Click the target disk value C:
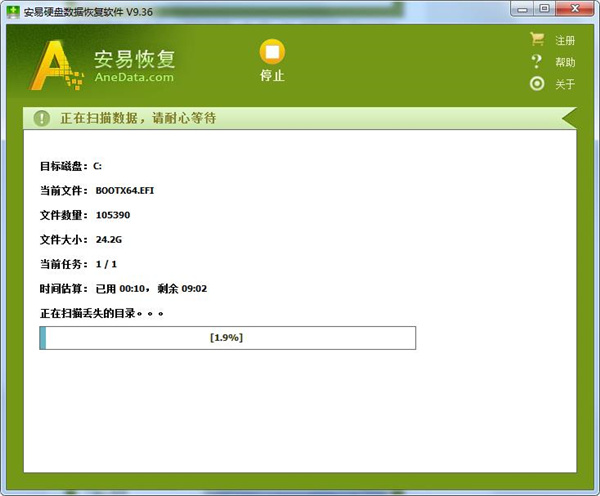Screen dimensions: 600x496 [97, 166]
